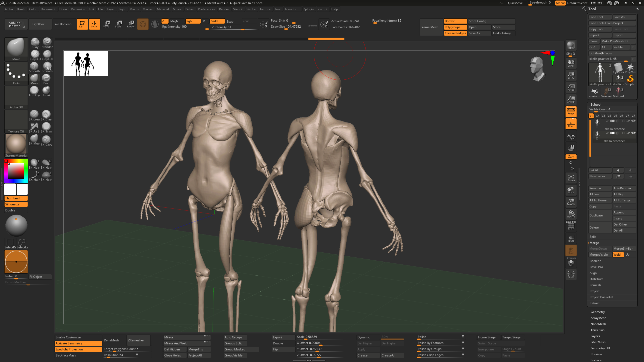The image size is (644, 362).
Task: Open the Brush menu
Action: tap(21, 9)
